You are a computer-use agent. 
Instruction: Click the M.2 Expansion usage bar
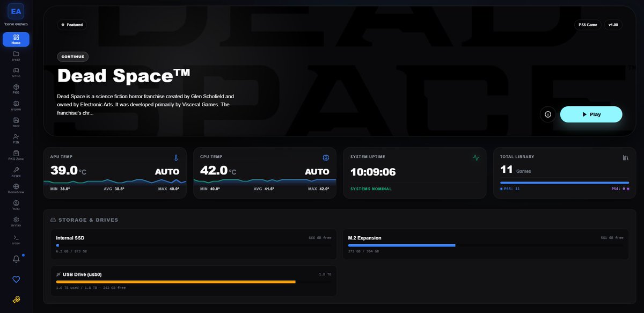(486, 245)
